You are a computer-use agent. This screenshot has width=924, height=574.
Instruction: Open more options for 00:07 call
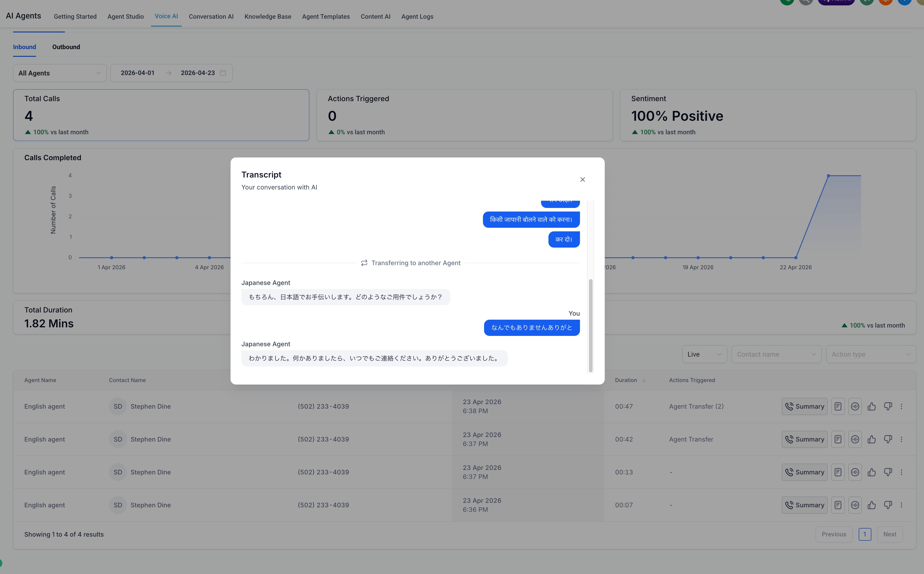(x=901, y=505)
